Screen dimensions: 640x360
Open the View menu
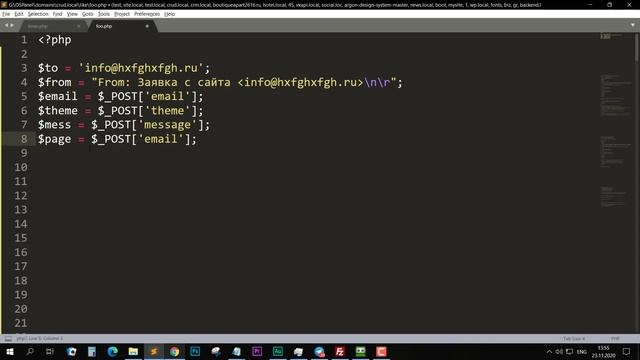click(72, 14)
